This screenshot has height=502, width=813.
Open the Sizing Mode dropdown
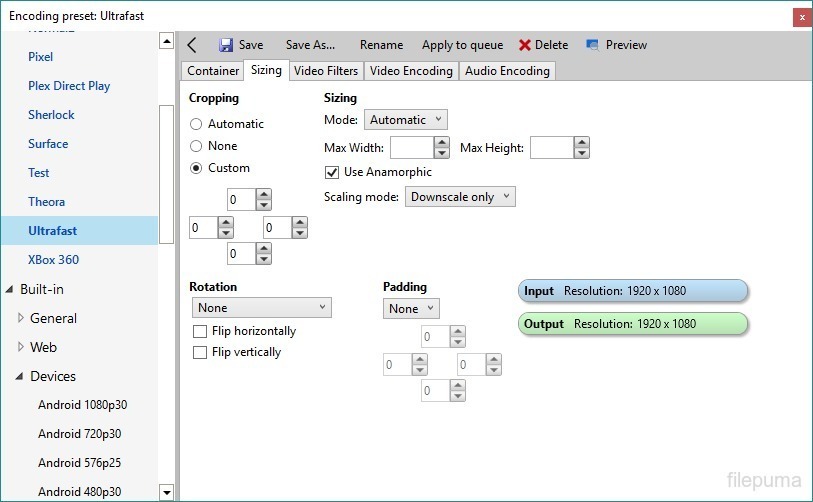[x=405, y=120]
